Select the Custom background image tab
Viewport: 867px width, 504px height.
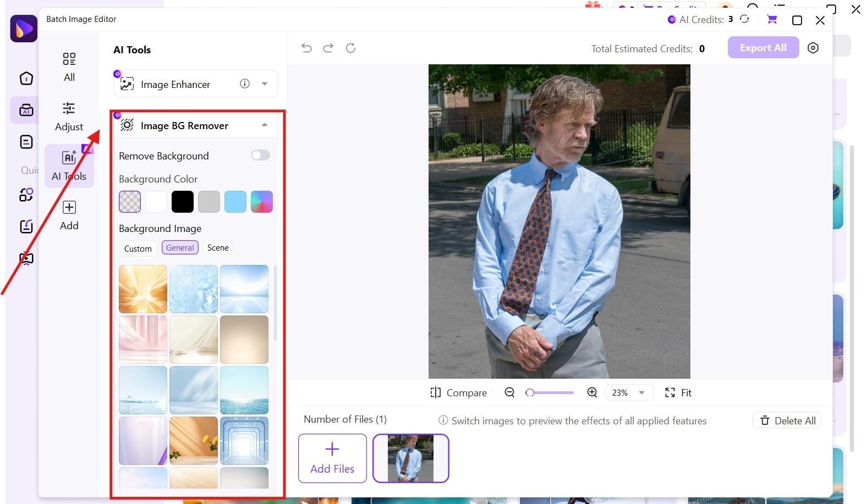(x=138, y=248)
